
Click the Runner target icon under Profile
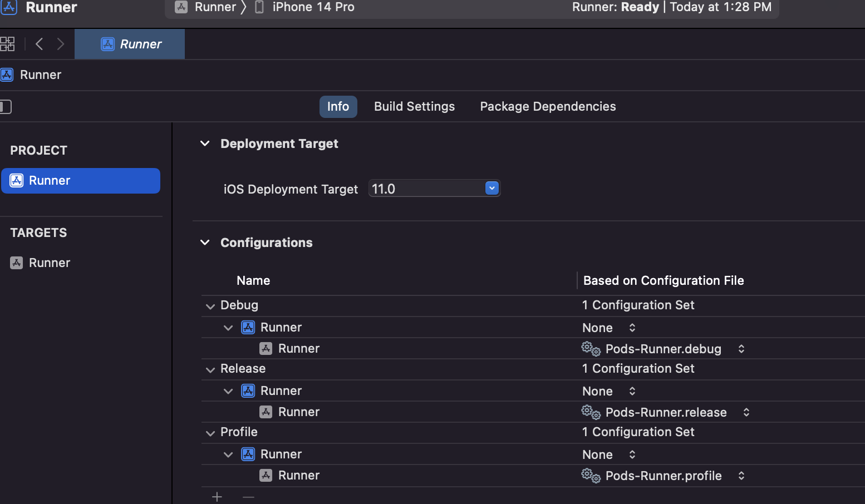[266, 476]
